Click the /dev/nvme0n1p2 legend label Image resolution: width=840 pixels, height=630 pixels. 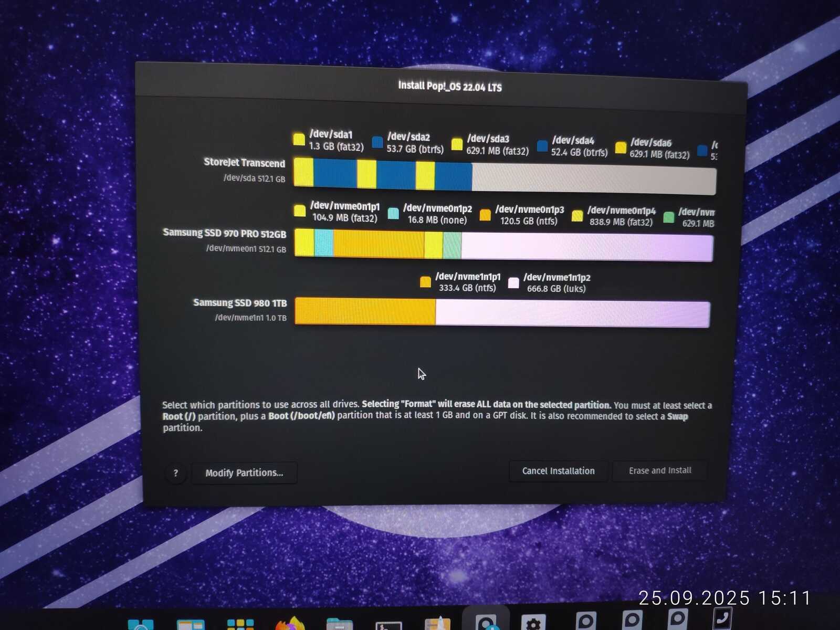438,208
